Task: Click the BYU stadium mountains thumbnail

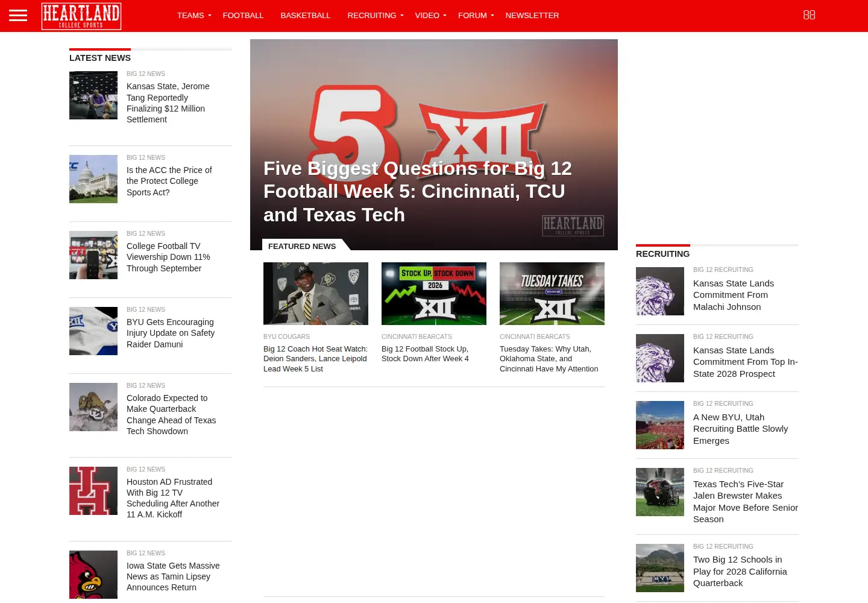Action: coord(660,568)
